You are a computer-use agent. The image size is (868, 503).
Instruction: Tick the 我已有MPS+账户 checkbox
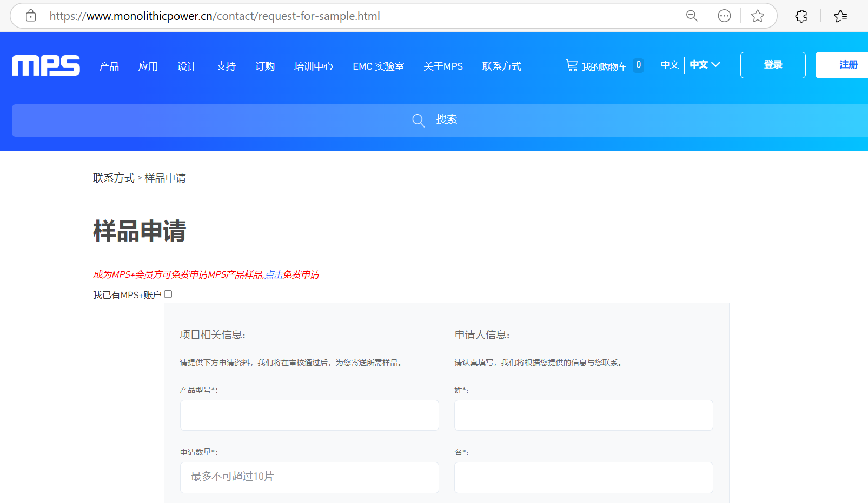click(168, 294)
